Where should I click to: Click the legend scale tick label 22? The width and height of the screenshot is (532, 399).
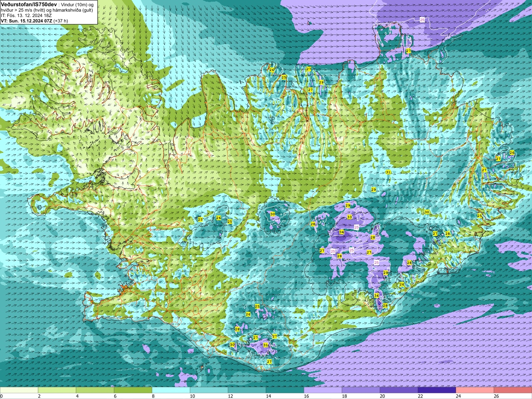(420, 397)
